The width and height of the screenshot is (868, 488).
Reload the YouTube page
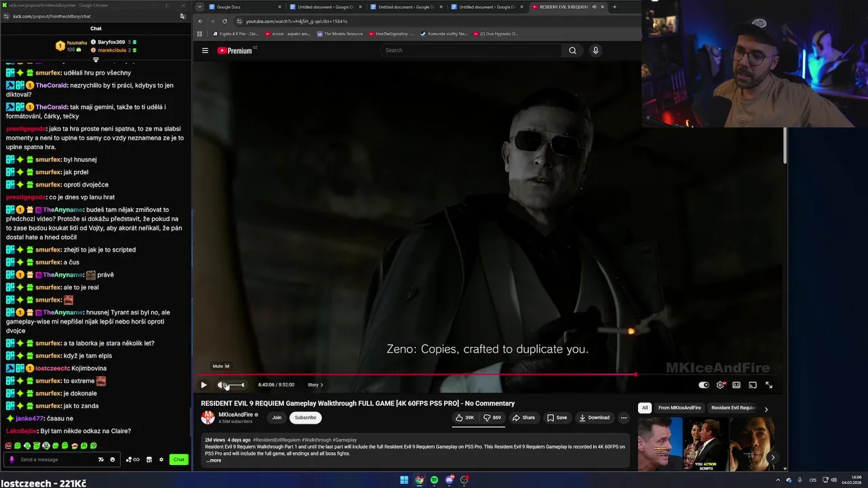(224, 21)
